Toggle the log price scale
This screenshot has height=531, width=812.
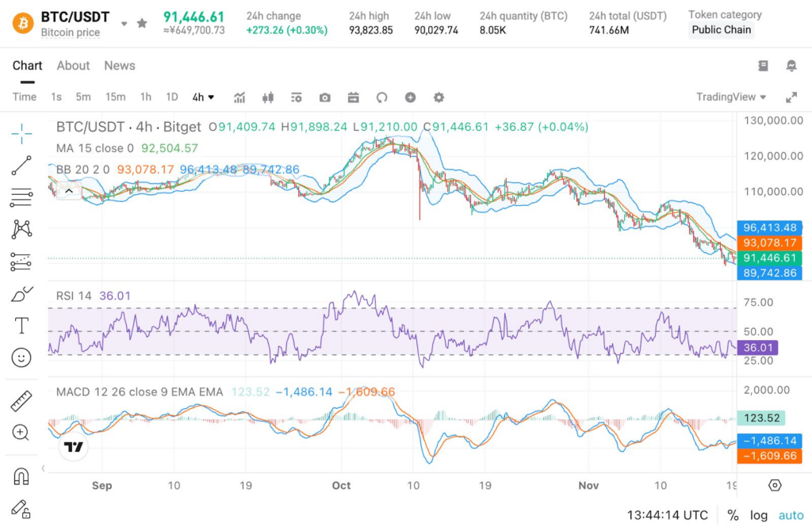pos(758,515)
